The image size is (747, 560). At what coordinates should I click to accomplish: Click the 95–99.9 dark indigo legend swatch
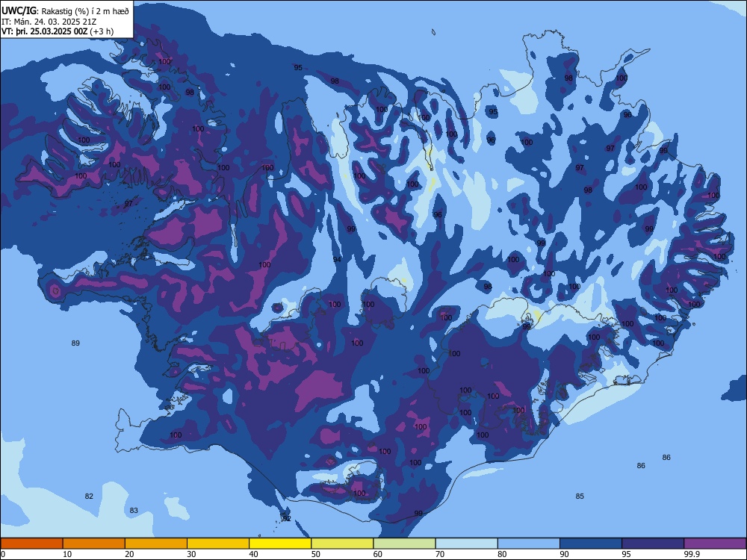[653, 544]
